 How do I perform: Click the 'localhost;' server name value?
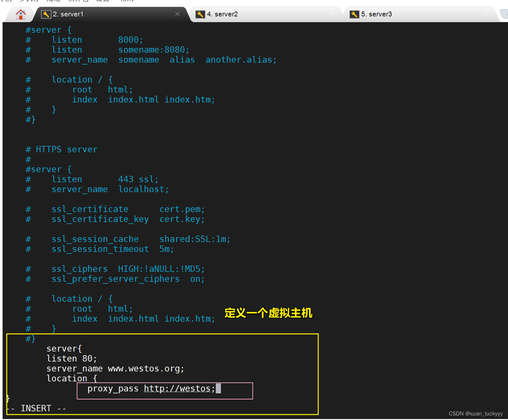(144, 189)
